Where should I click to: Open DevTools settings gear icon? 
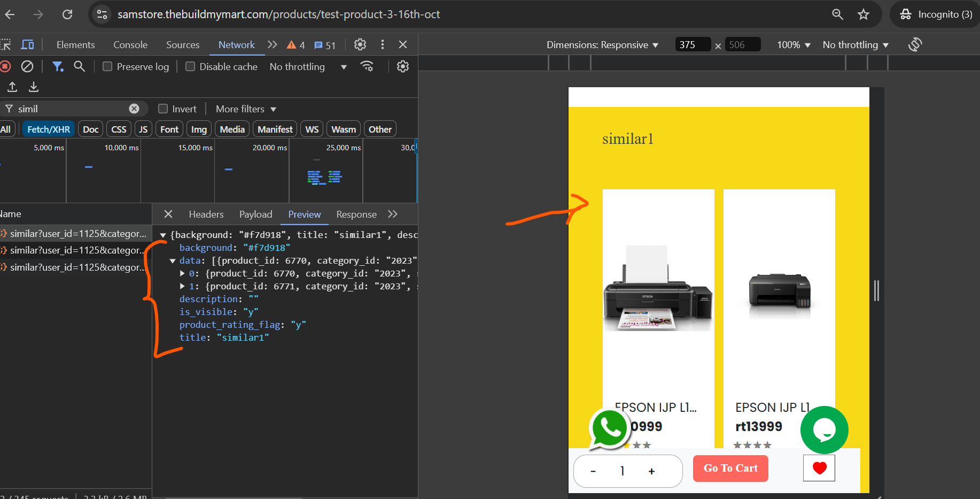pyautogui.click(x=360, y=44)
